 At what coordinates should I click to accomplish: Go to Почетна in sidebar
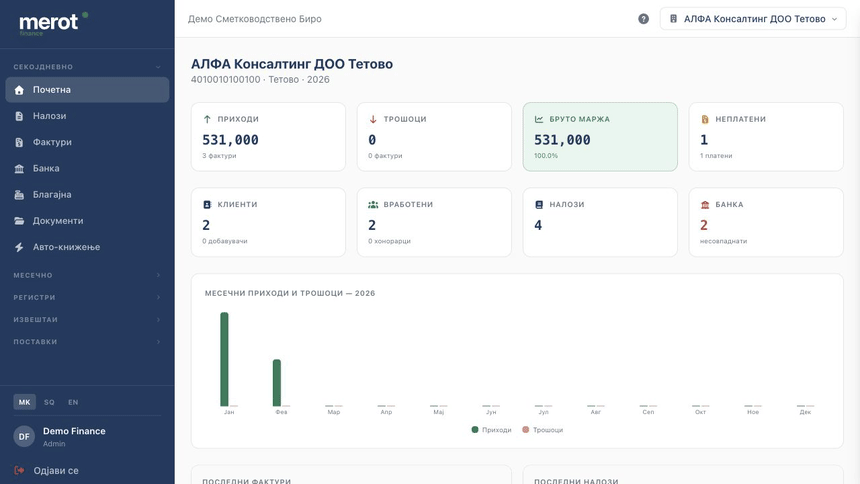(x=87, y=90)
